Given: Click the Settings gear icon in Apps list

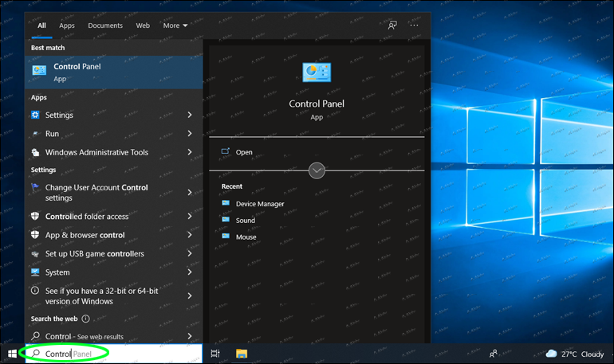Looking at the screenshot, I should (35, 115).
